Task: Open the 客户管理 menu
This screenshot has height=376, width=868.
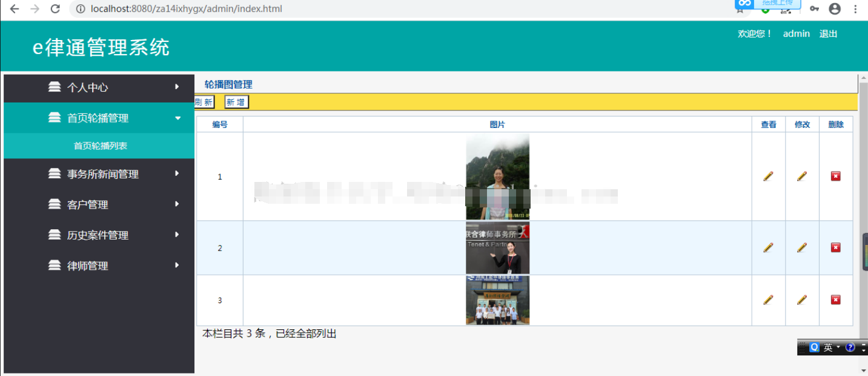Action: pos(99,204)
